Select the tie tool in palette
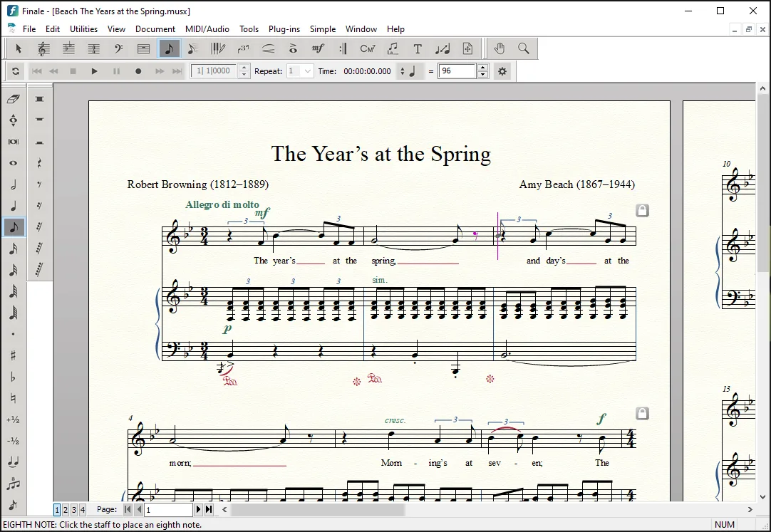 pos(14,462)
